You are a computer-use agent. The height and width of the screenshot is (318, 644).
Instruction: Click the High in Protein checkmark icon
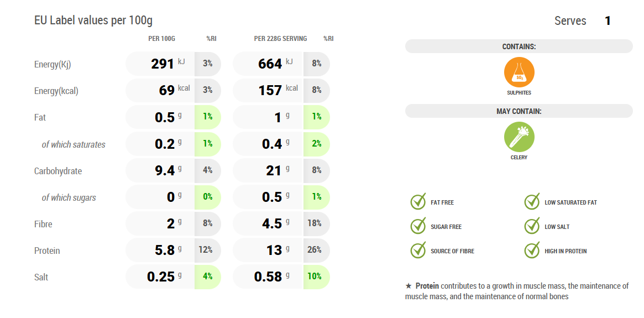[532, 251]
